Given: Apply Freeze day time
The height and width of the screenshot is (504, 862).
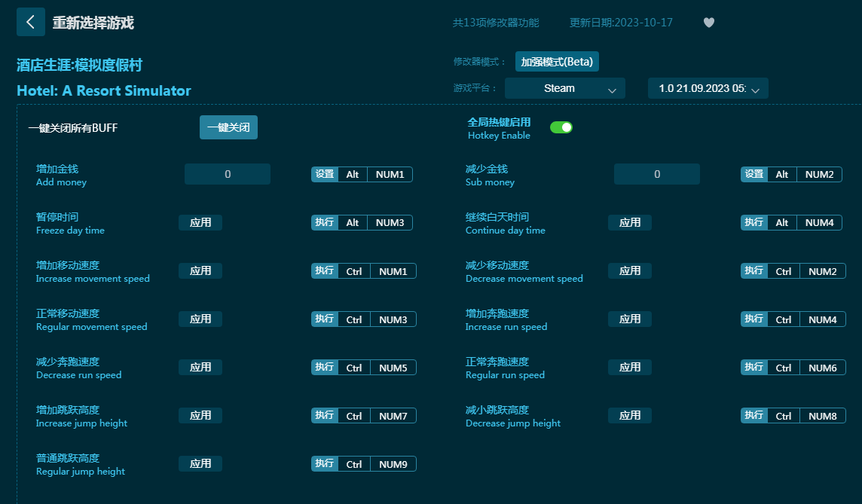Looking at the screenshot, I should point(200,222).
